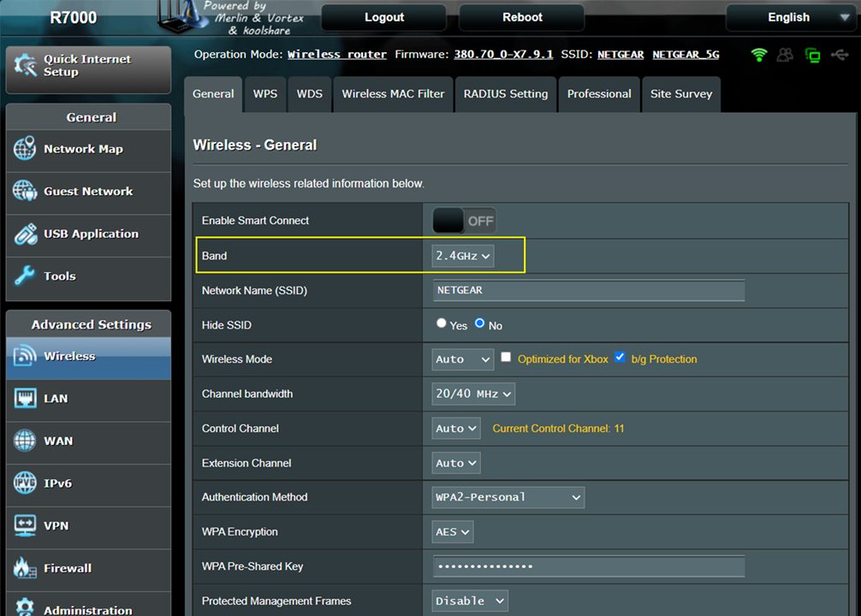
Task: Open Firewall settings via flame icon
Action: pos(25,568)
